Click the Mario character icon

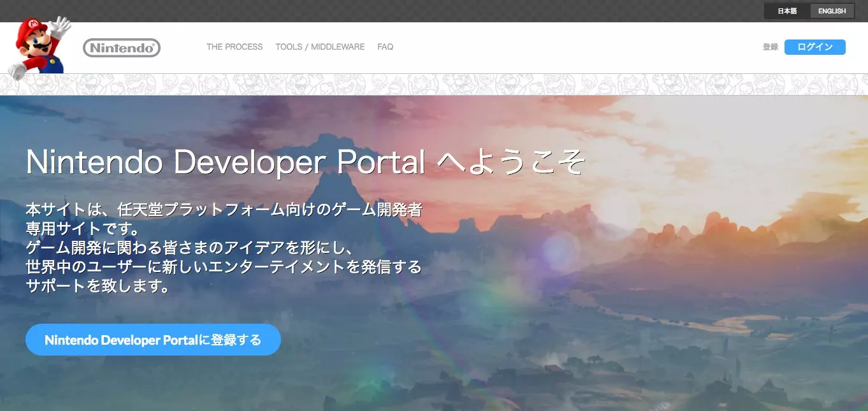point(38,48)
